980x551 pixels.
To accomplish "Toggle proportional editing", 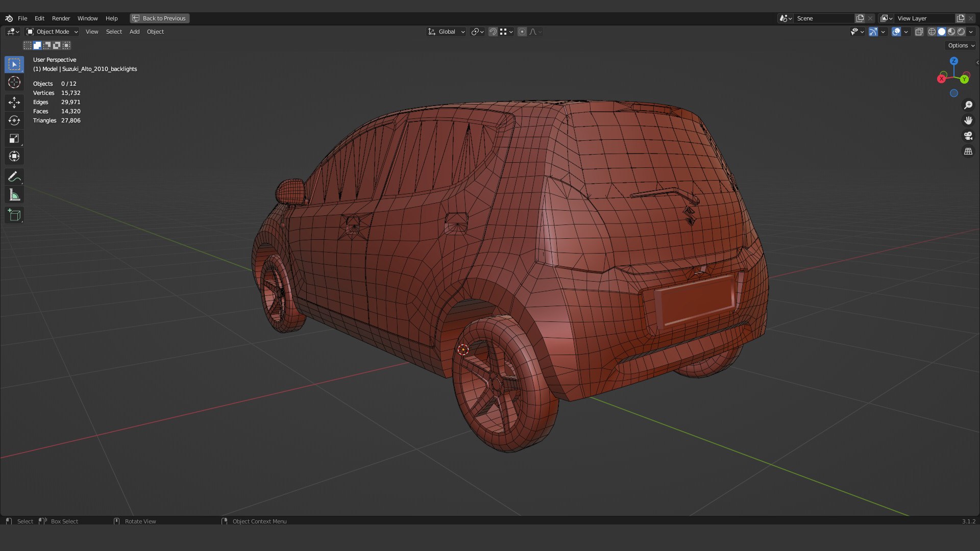I will [x=522, y=32].
